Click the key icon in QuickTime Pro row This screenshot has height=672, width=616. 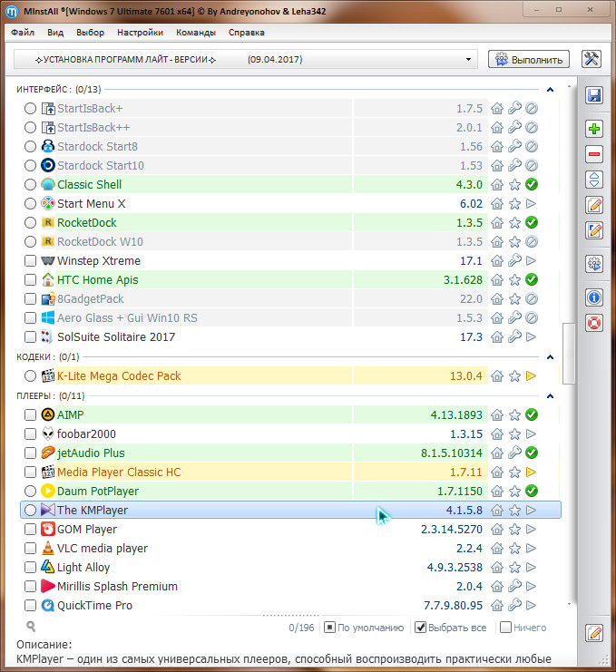514,605
